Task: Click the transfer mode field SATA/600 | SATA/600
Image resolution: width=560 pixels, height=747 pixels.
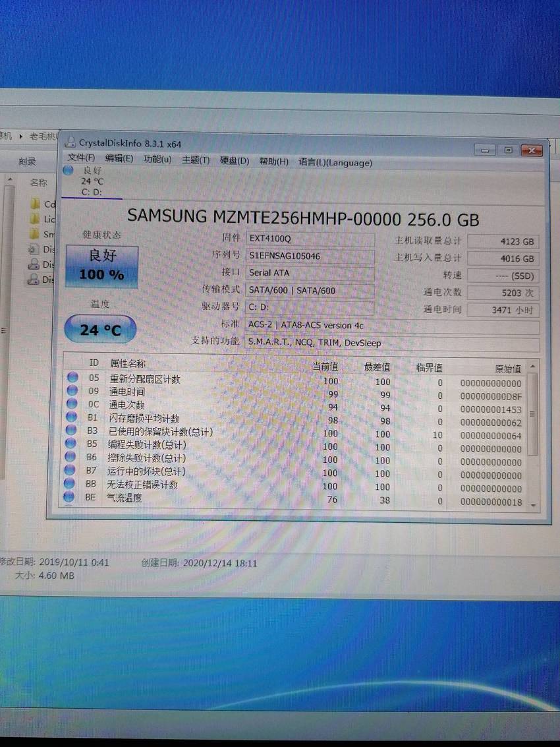Action: coord(310,291)
